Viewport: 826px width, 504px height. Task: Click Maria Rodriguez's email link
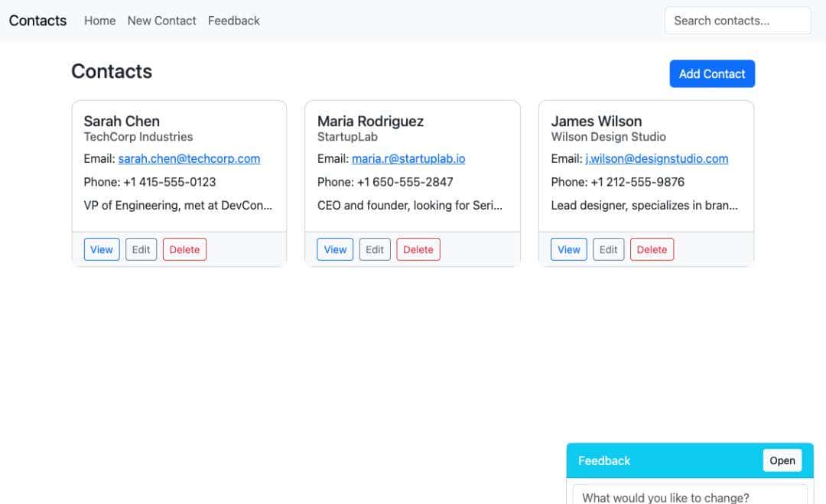(408, 159)
